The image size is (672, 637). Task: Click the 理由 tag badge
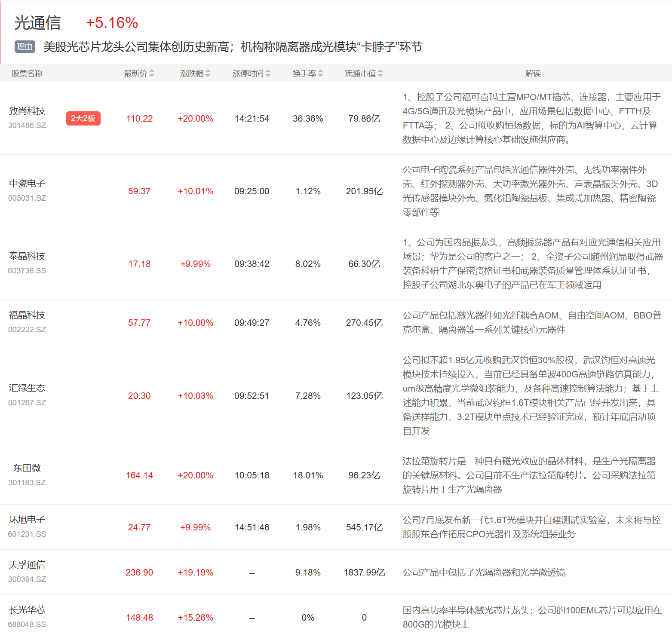click(25, 47)
